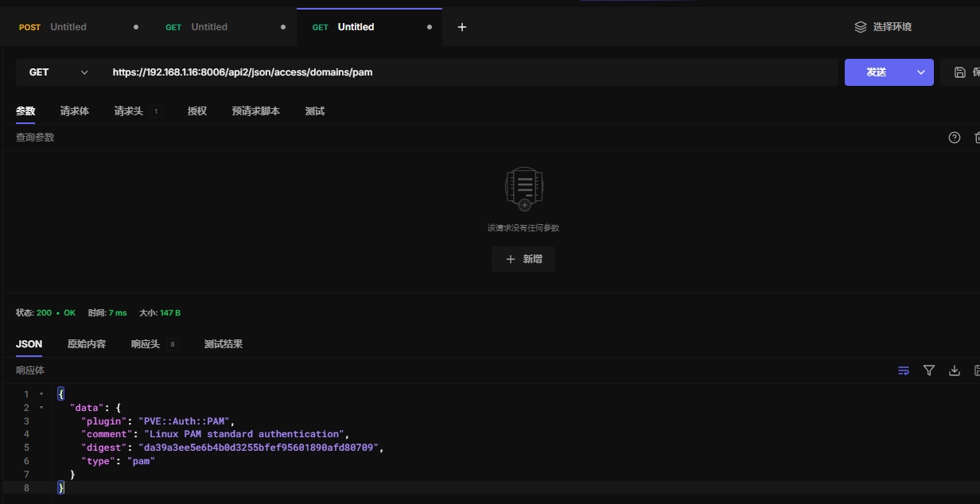This screenshot has width=980, height=504.
Task: Switch to the 原始内容 raw content tab
Action: pyautogui.click(x=87, y=344)
